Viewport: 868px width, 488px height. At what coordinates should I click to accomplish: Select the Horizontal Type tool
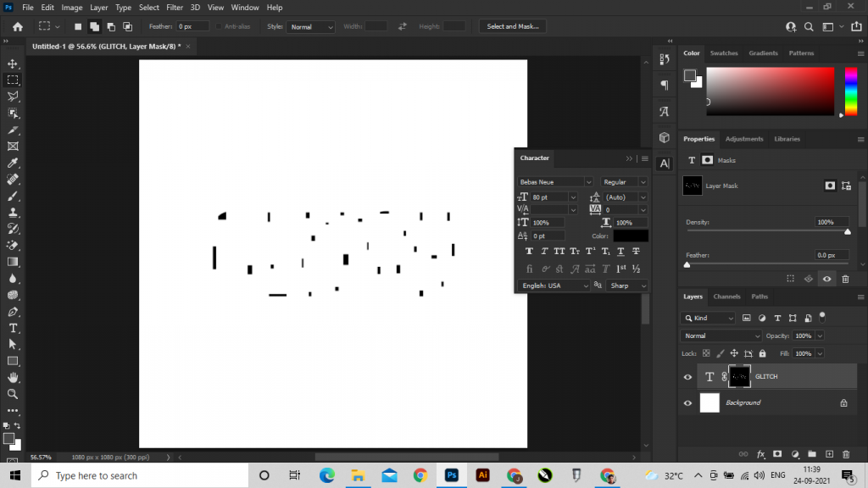point(13,328)
